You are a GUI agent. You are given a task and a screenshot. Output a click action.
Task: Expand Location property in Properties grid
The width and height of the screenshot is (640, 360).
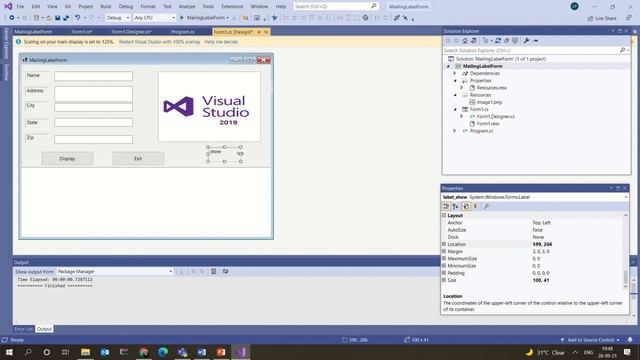coord(444,244)
